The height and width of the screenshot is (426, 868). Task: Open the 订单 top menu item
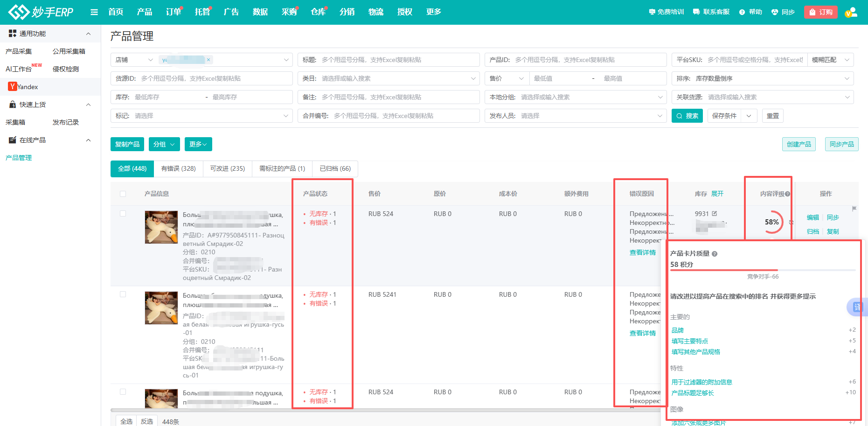[x=174, y=12]
